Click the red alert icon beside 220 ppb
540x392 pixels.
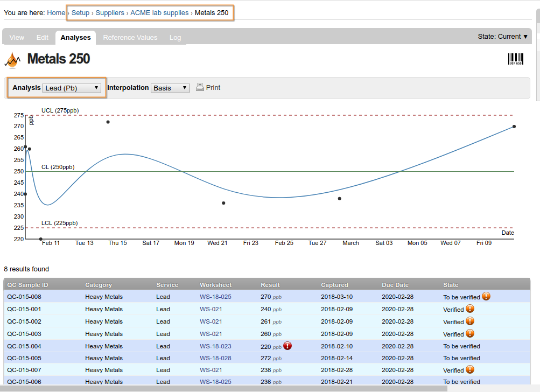[x=287, y=346]
